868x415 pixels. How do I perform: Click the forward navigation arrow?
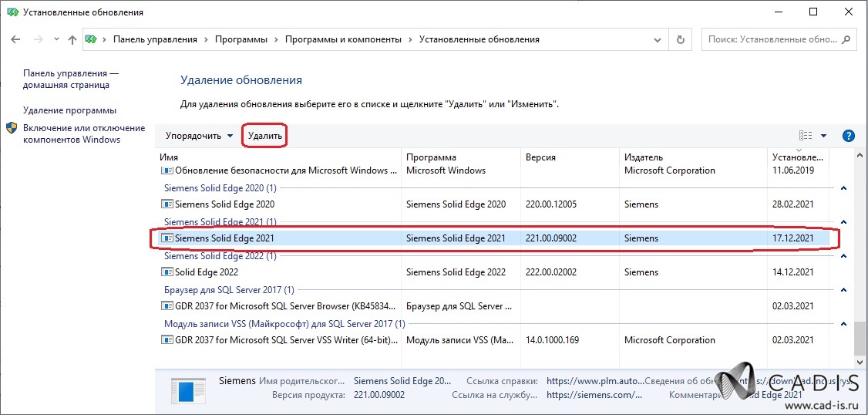(39, 39)
